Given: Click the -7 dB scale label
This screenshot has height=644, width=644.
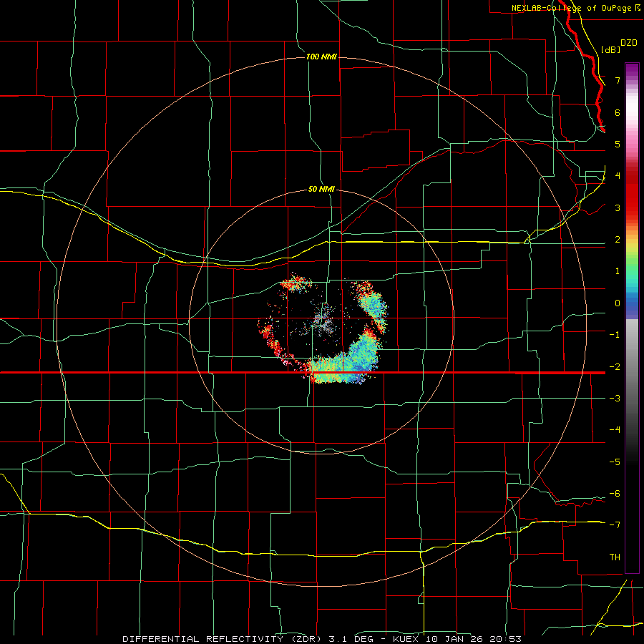Looking at the screenshot, I should pyautogui.click(x=615, y=525).
